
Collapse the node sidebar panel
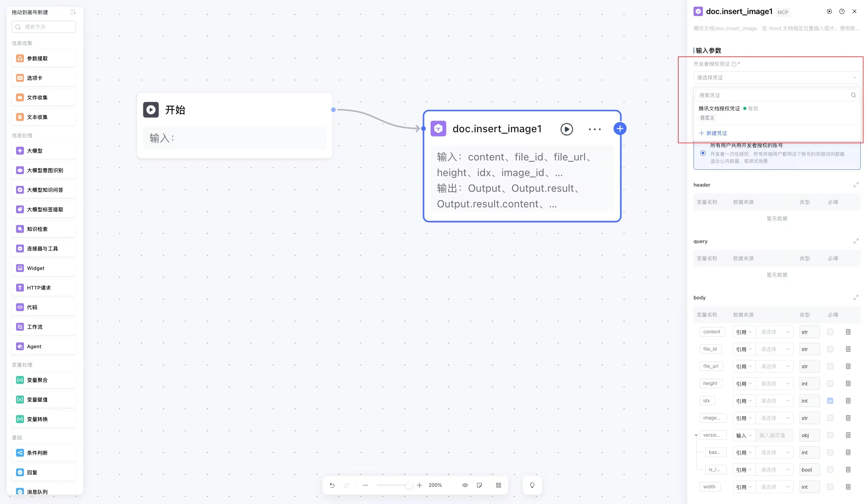pyautogui.click(x=73, y=13)
